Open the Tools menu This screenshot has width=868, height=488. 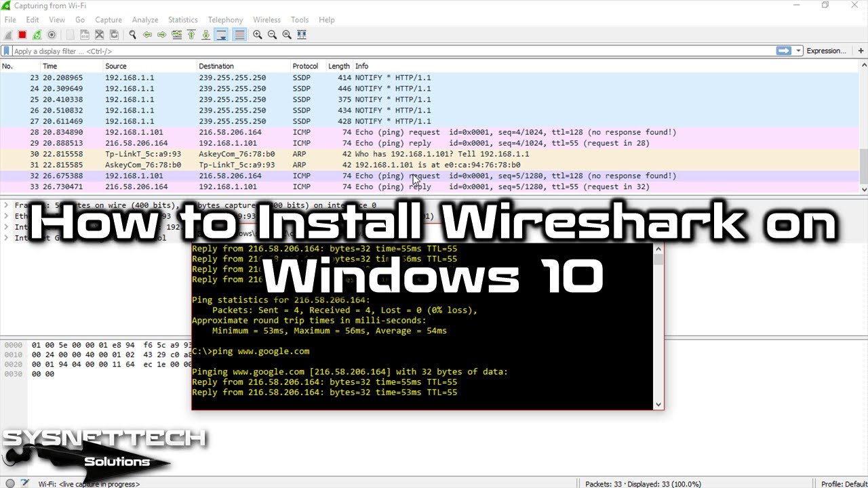pyautogui.click(x=300, y=20)
